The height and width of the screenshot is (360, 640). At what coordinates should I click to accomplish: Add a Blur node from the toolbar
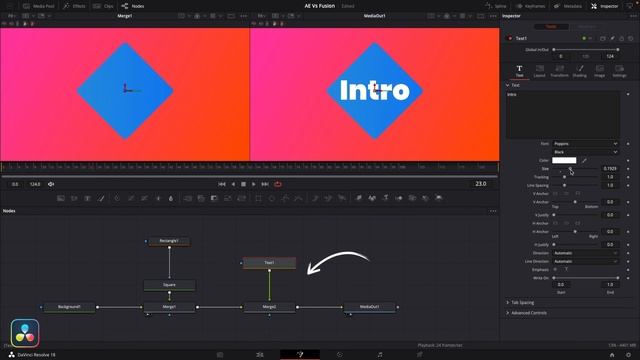pos(171,198)
